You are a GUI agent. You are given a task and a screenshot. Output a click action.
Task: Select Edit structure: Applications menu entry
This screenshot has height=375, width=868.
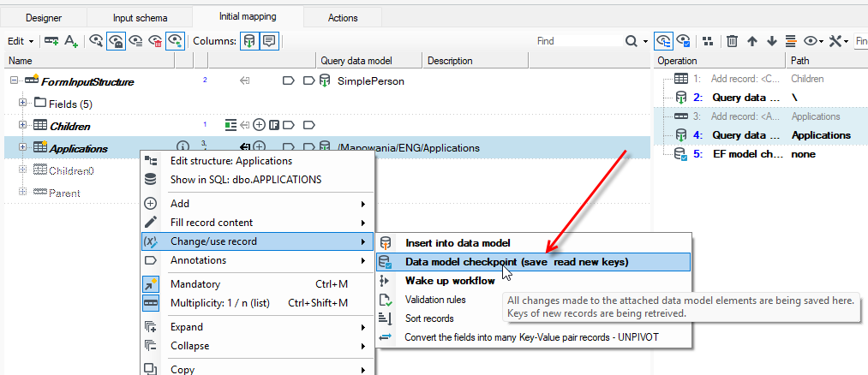(x=257, y=161)
